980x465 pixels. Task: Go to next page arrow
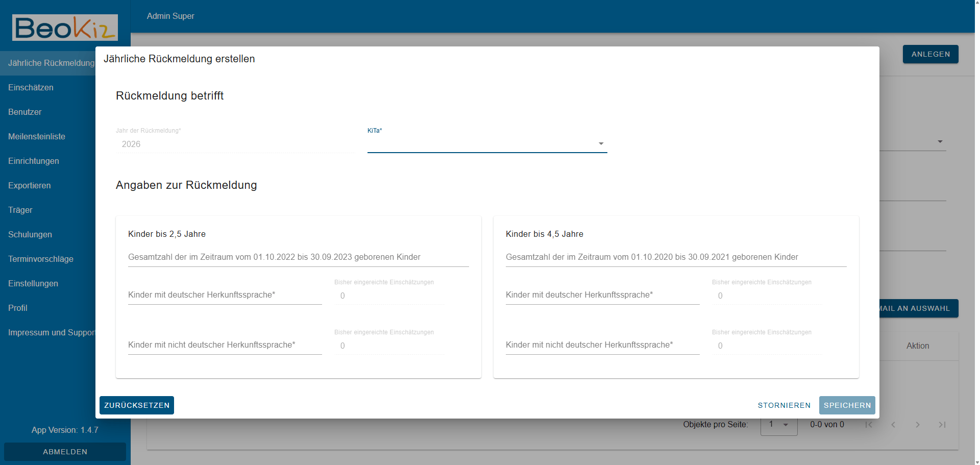[x=918, y=425]
